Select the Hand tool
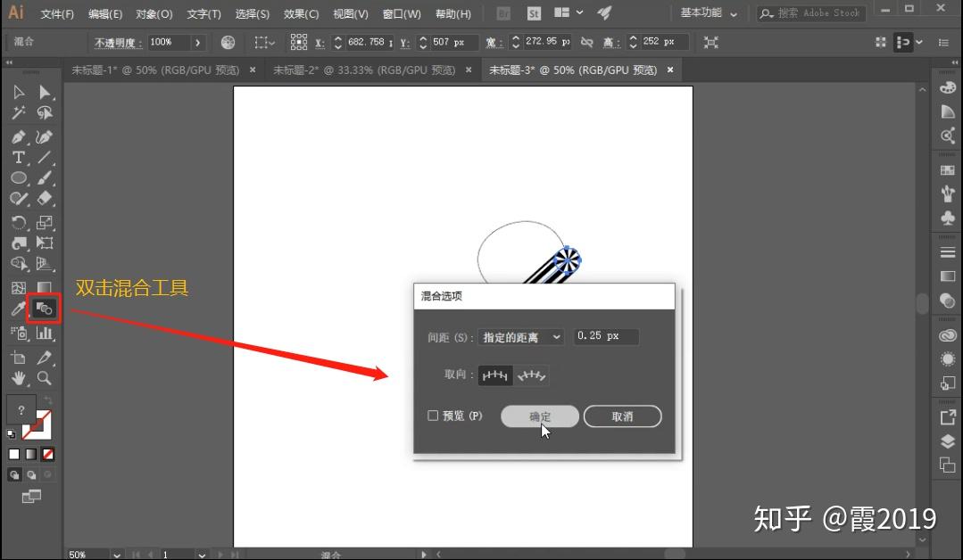 click(x=19, y=378)
